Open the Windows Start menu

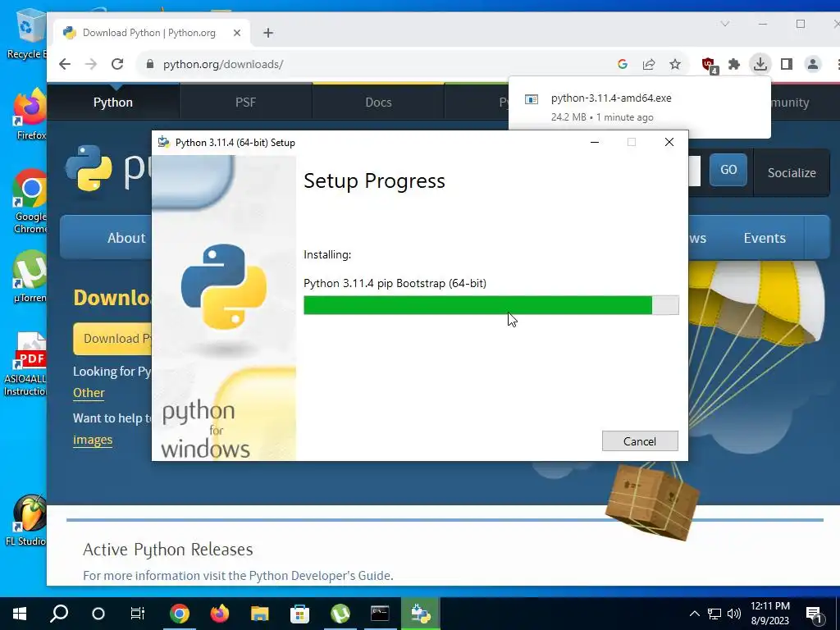[20, 614]
